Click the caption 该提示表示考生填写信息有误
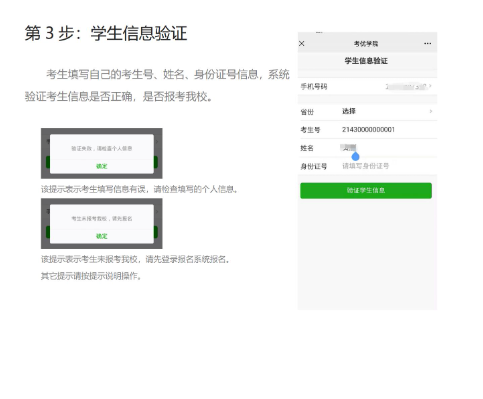 [139, 189]
